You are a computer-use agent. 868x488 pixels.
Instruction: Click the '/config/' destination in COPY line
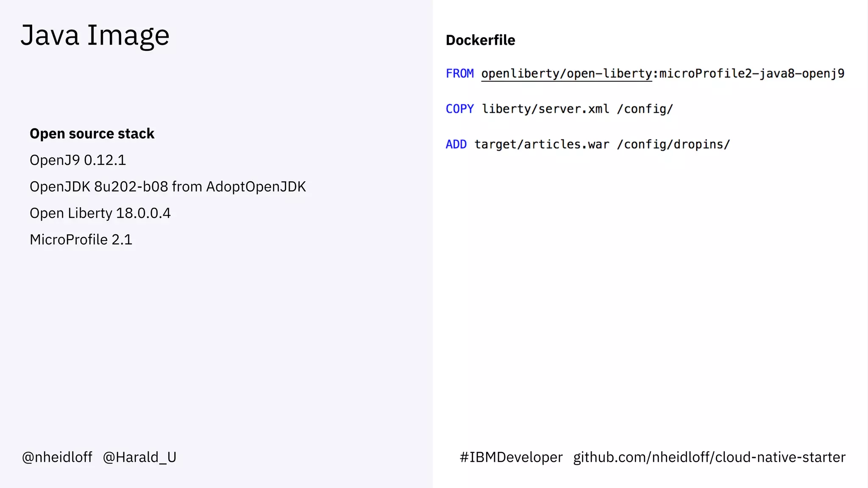coord(645,109)
